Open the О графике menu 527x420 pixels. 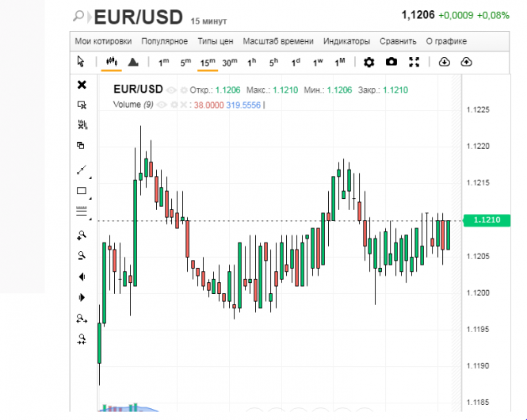(446, 41)
